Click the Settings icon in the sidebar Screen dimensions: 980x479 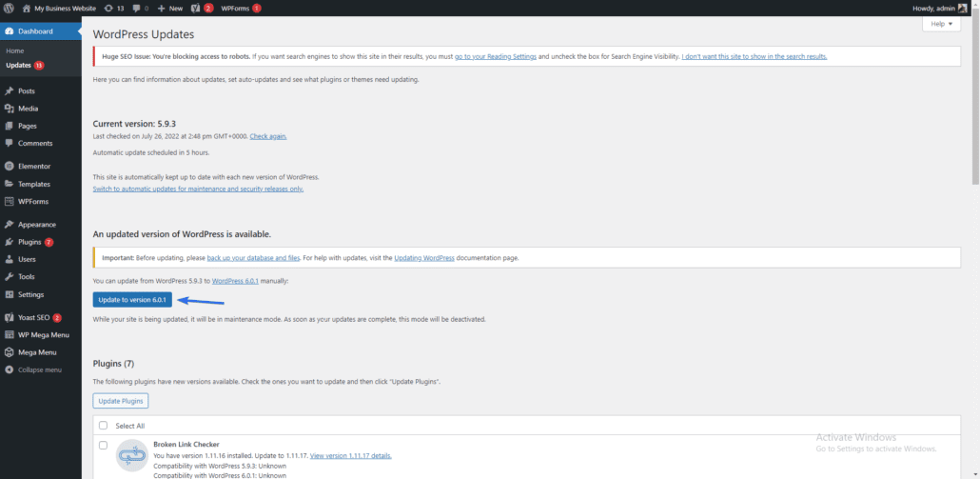(x=9, y=294)
